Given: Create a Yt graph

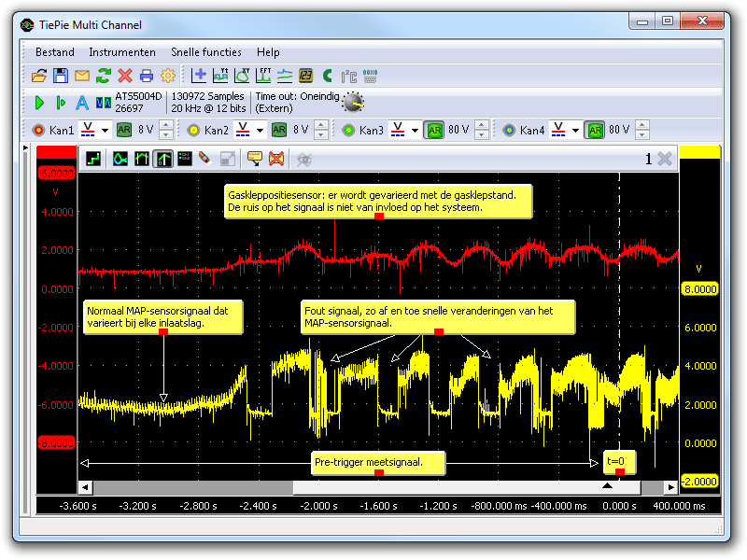Looking at the screenshot, I should [220, 76].
